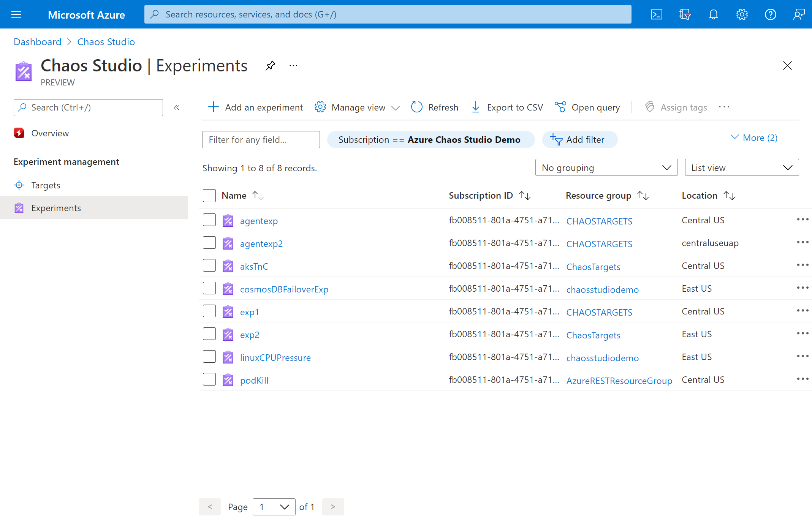Click the podKill experiment link
Screen dimensions: 812x523
(255, 380)
